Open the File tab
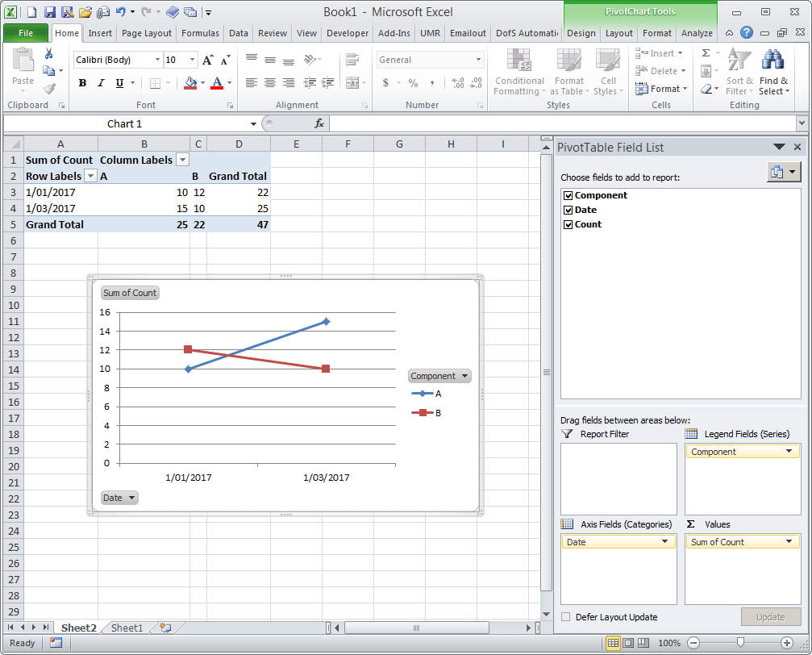 [26, 33]
